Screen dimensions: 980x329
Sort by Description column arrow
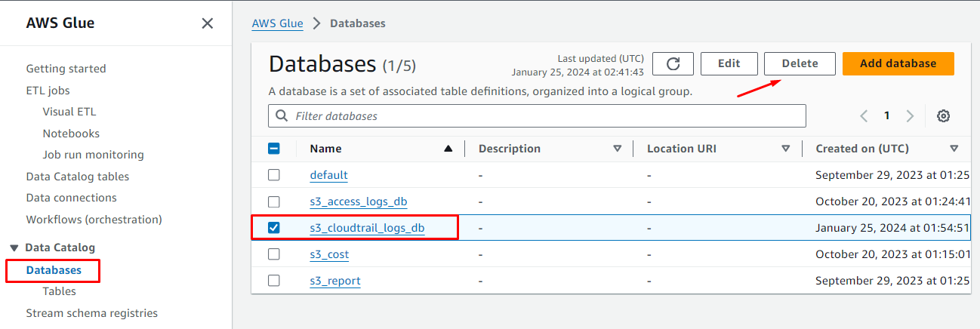click(x=618, y=149)
